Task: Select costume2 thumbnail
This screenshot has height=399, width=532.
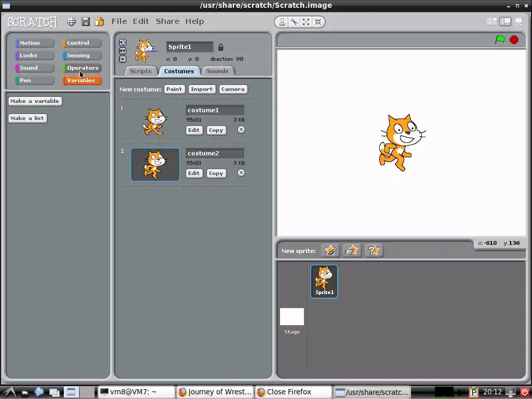Action: [x=155, y=165]
